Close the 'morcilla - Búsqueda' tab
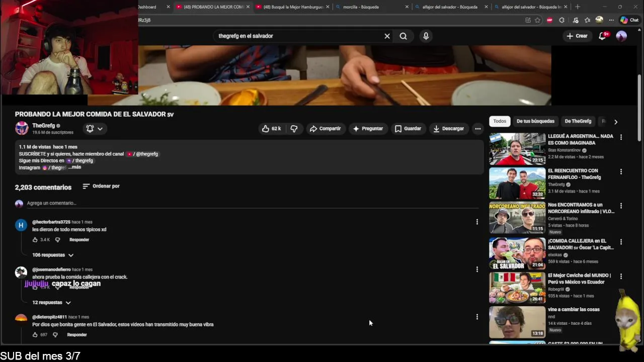This screenshot has height=362, width=644. (x=407, y=7)
